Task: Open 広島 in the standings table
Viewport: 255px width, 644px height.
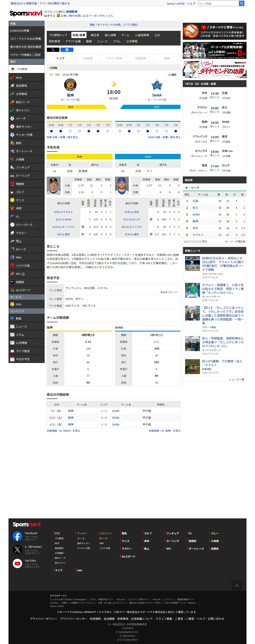Action: coord(195,201)
